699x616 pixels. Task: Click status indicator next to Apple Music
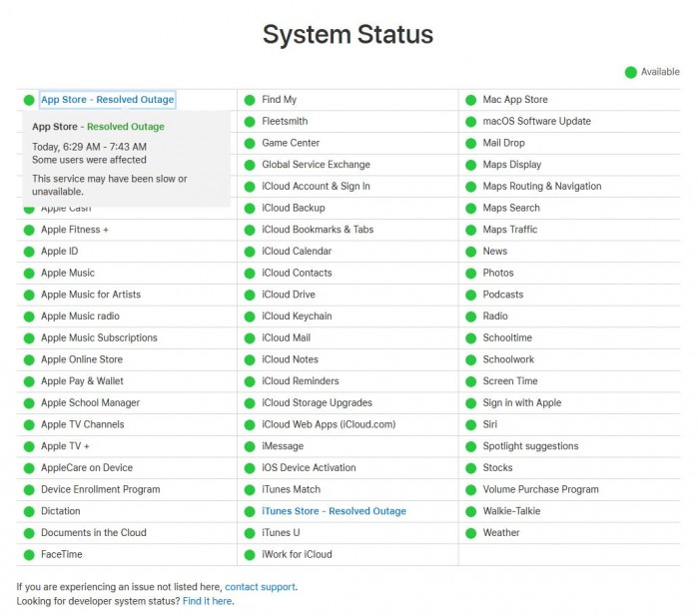[x=29, y=274]
